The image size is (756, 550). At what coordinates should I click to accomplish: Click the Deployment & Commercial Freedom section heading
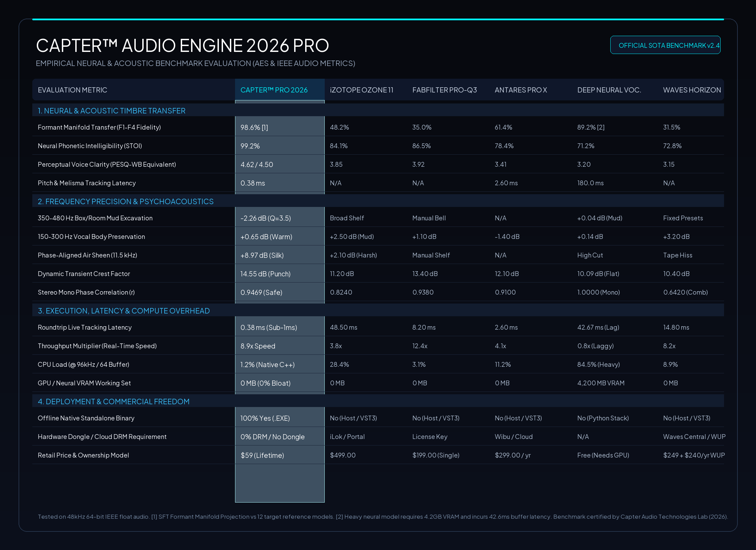pos(114,401)
